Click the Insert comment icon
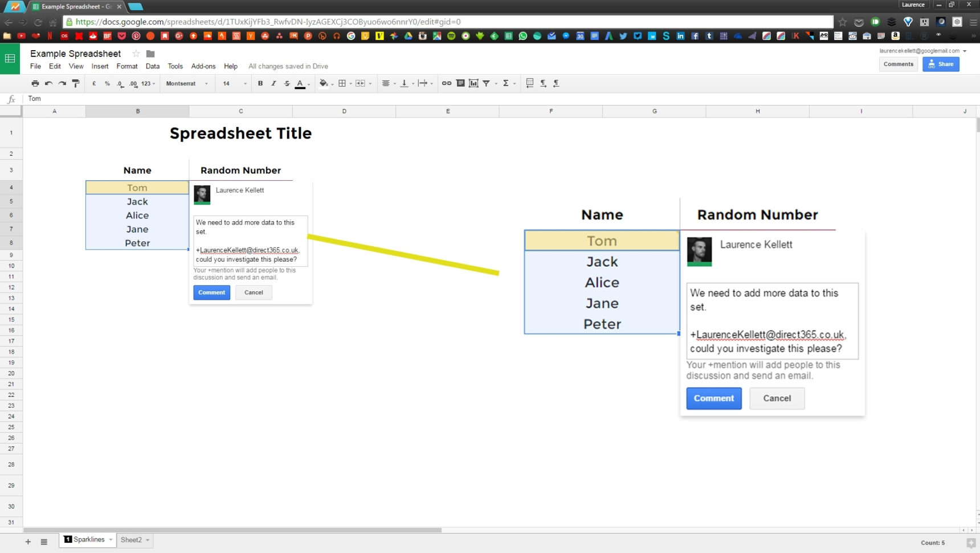This screenshot has height=553, width=980. (461, 83)
